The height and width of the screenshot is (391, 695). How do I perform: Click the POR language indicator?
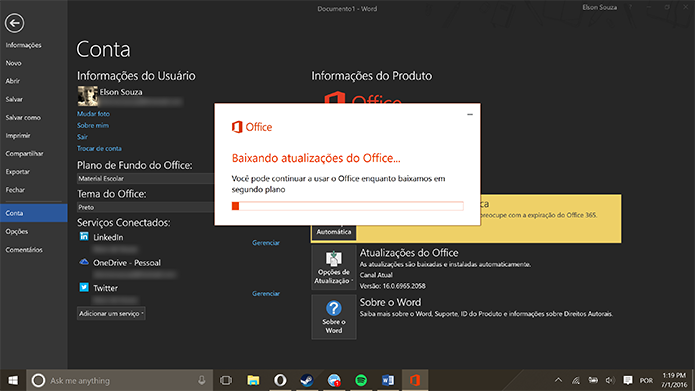pos(646,381)
